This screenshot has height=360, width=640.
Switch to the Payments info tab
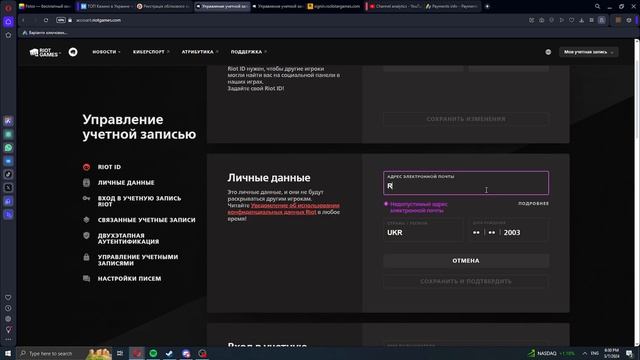451,6
